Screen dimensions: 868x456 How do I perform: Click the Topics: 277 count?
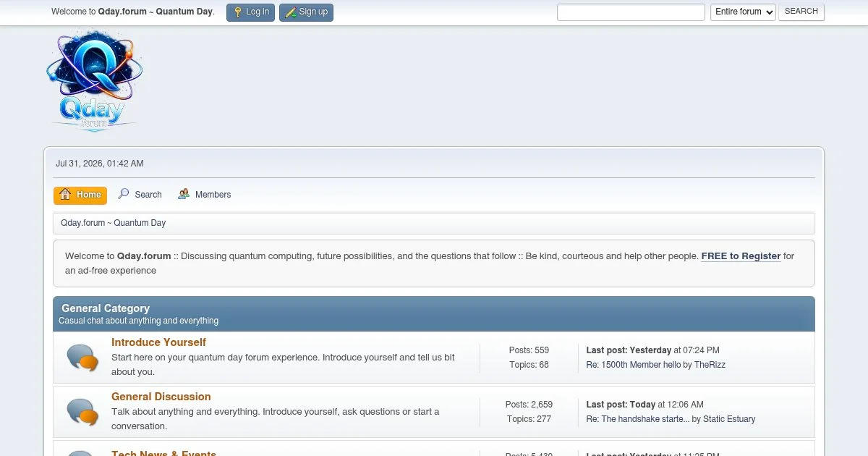point(529,419)
